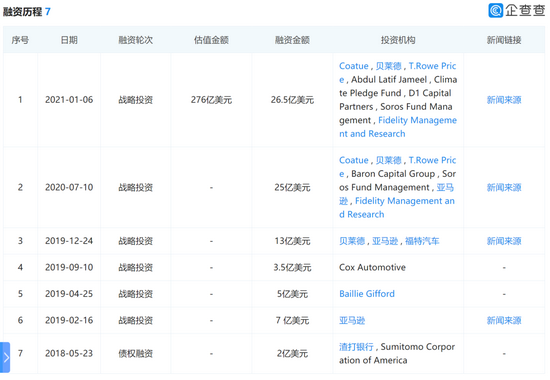Click Coatue investor in row 1
This screenshot has height=380, width=550.
point(354,66)
